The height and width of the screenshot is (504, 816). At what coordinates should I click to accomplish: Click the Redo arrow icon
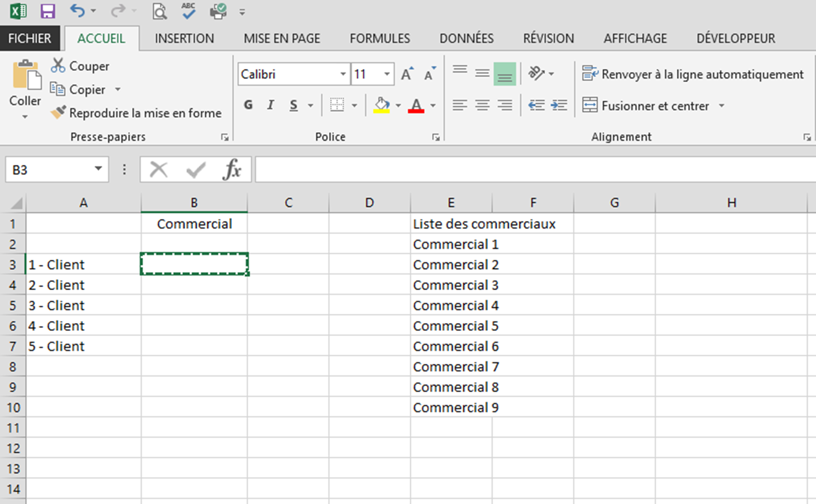pyautogui.click(x=118, y=11)
